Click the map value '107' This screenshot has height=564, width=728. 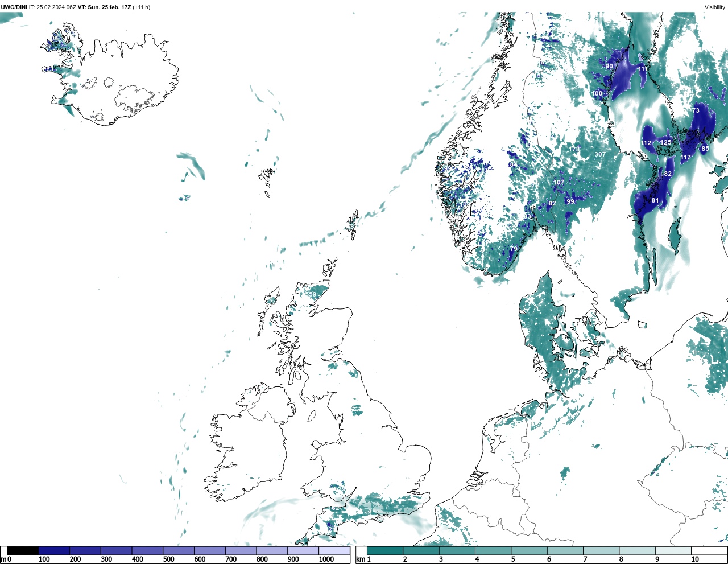[x=559, y=182]
